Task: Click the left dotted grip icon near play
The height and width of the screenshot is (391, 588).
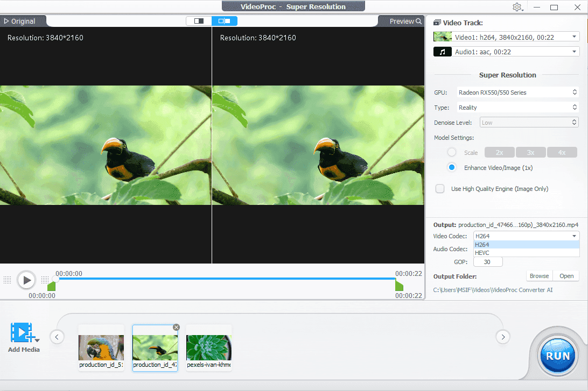Action: click(x=7, y=280)
